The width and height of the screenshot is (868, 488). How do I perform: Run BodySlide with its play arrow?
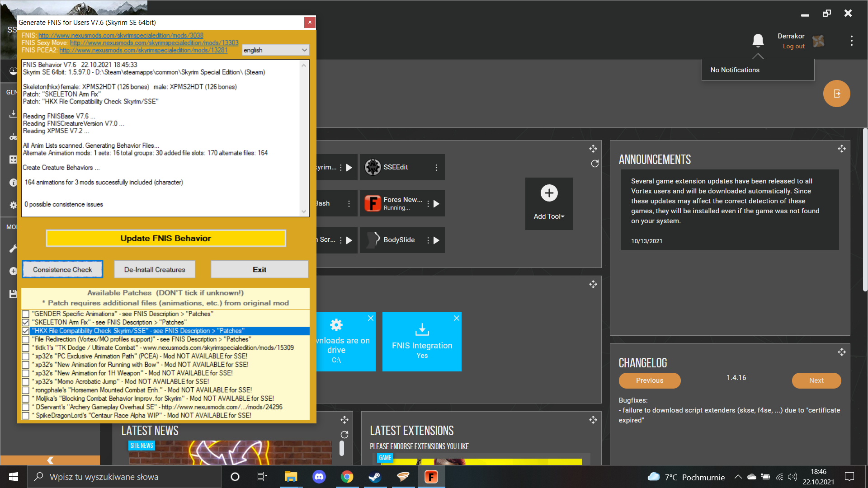pyautogui.click(x=436, y=240)
